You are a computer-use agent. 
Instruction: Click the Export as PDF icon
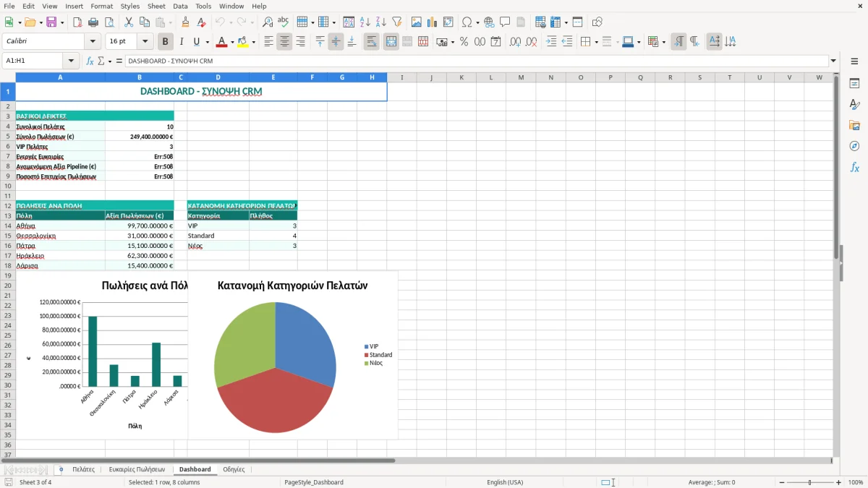coord(77,22)
